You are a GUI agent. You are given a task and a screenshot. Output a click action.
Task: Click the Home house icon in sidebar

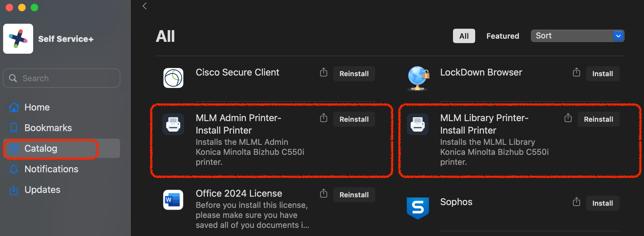tap(14, 107)
